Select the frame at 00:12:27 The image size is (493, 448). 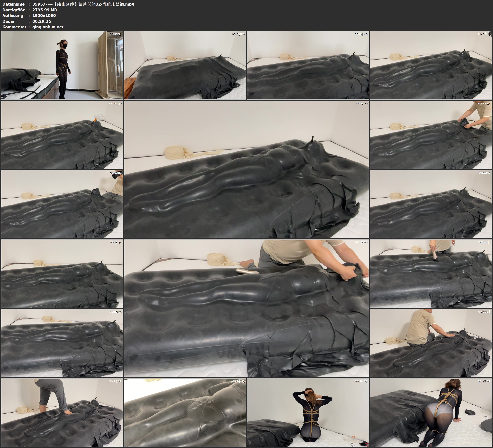(62, 204)
